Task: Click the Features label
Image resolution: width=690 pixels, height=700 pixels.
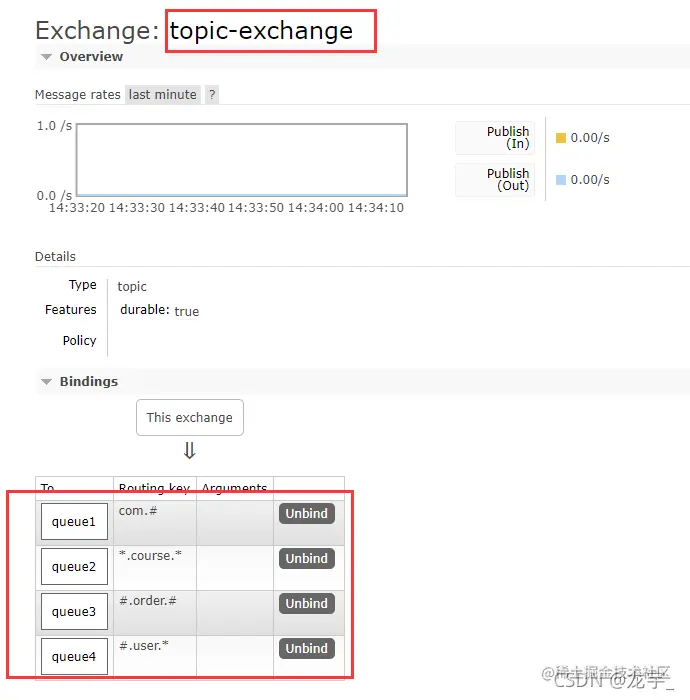Action: (x=71, y=309)
